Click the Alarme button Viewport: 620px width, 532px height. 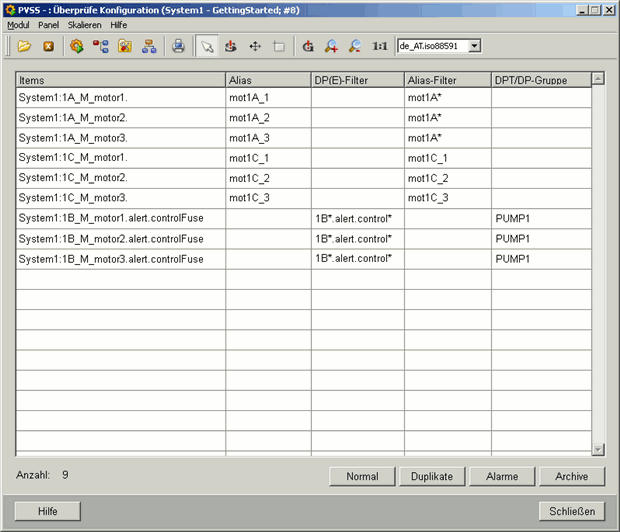tap(502, 477)
